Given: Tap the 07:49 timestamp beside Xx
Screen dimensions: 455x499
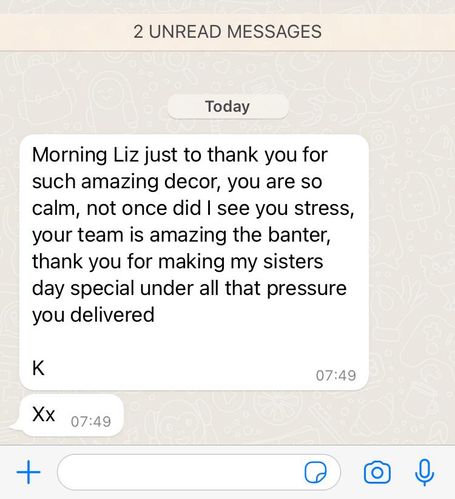Looking at the screenshot, I should [x=91, y=422].
